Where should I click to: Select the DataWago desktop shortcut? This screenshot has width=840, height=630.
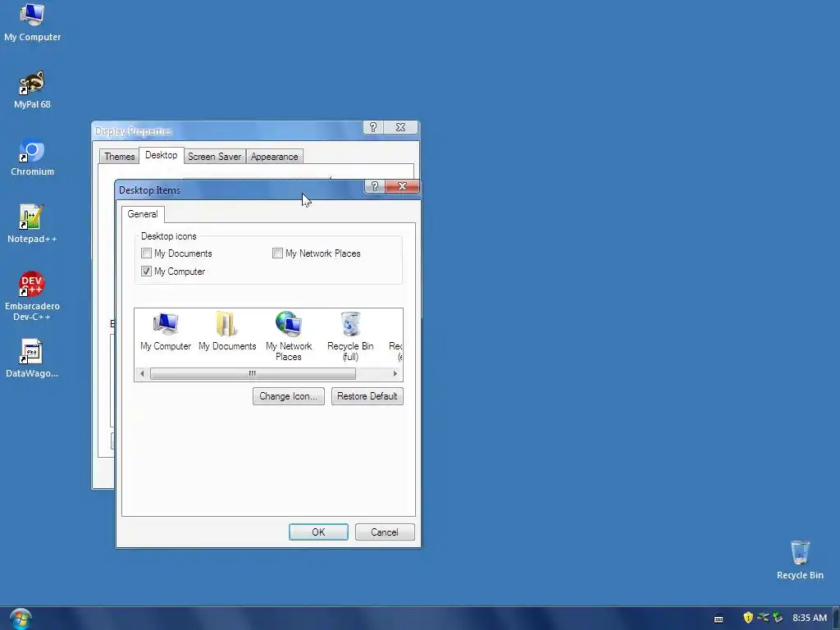32,358
